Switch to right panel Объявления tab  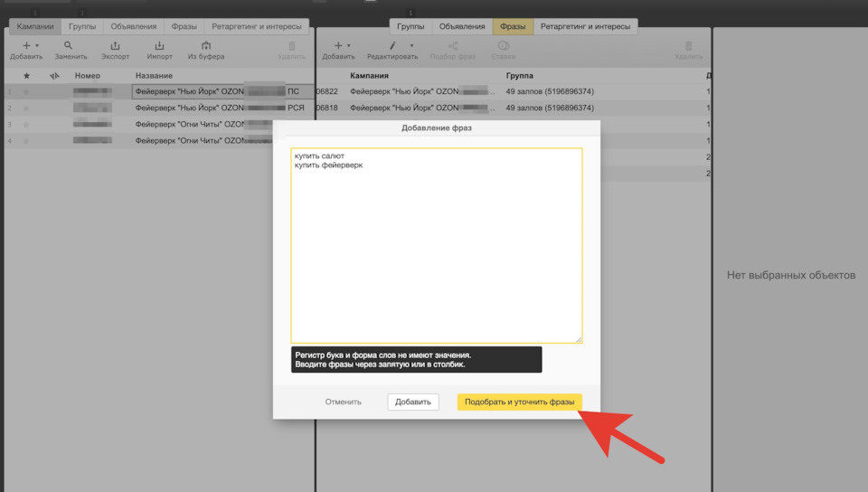point(462,26)
